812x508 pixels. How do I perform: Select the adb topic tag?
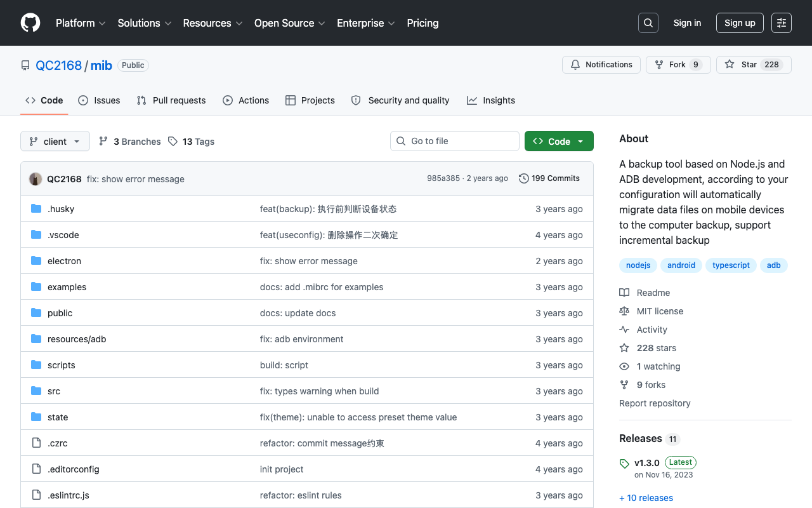coord(774,265)
